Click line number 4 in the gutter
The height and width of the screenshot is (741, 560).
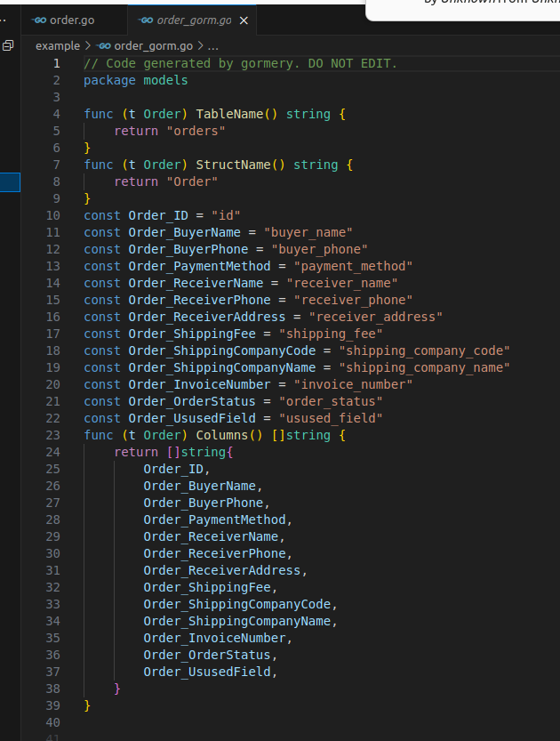[x=56, y=114]
